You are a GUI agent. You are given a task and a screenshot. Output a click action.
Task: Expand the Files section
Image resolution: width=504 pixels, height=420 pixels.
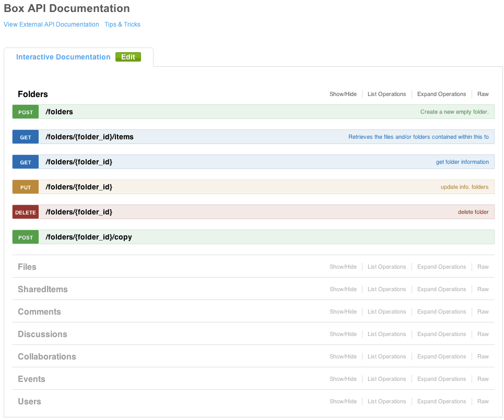coord(27,267)
